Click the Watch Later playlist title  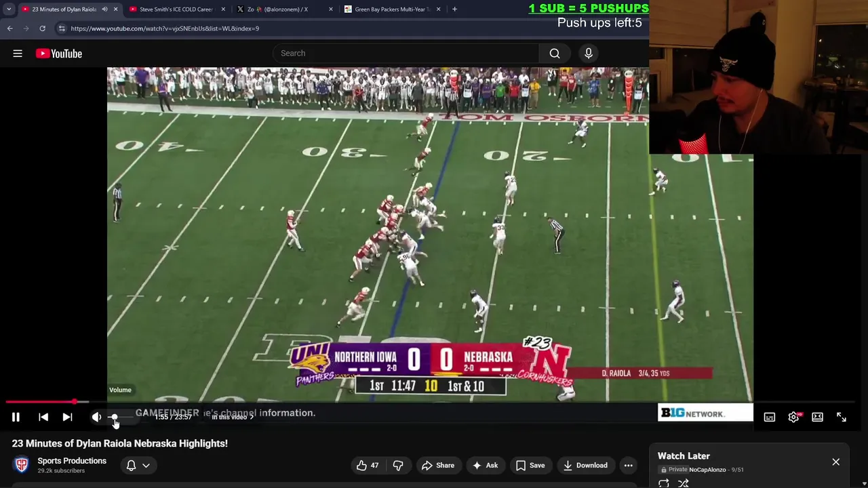coord(684,456)
